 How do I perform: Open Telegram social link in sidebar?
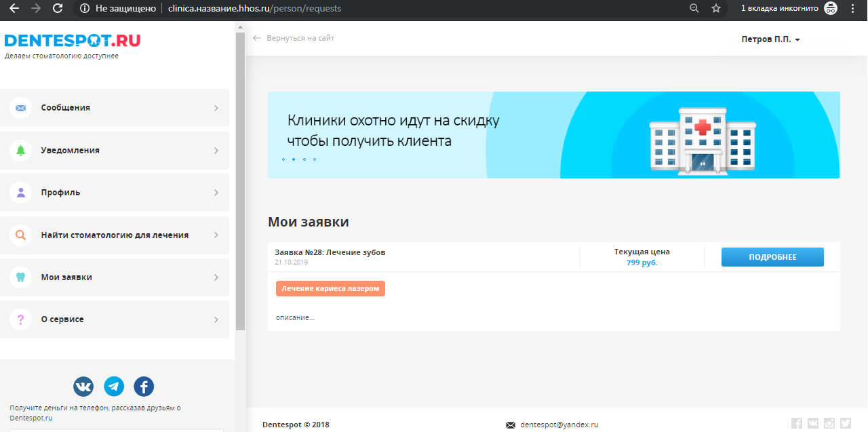114,387
